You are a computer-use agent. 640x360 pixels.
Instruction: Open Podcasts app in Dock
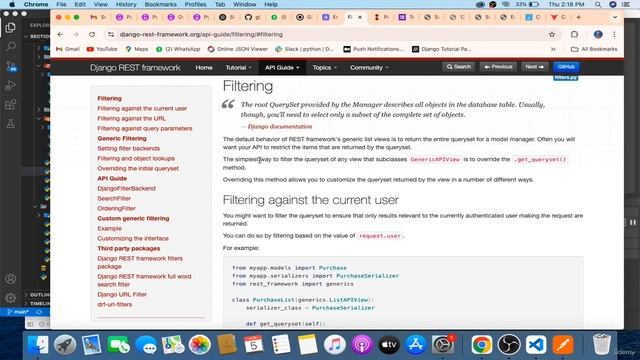[x=362, y=345]
